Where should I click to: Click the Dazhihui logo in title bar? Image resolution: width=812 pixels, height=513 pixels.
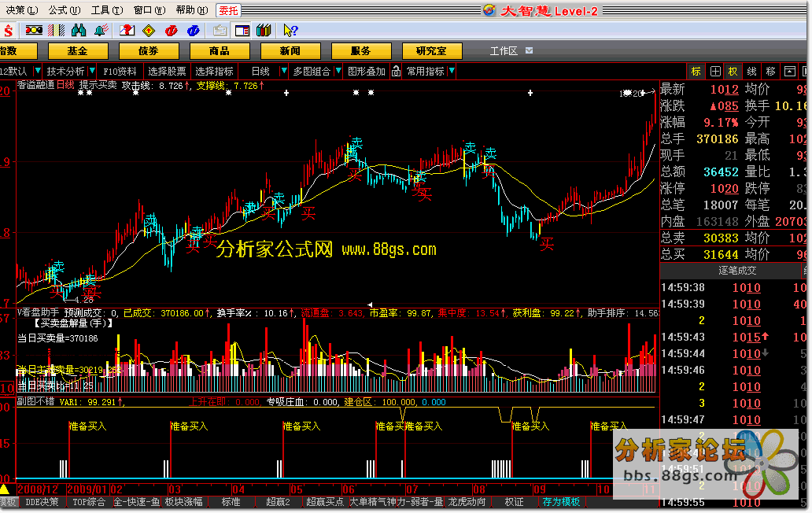(x=489, y=10)
